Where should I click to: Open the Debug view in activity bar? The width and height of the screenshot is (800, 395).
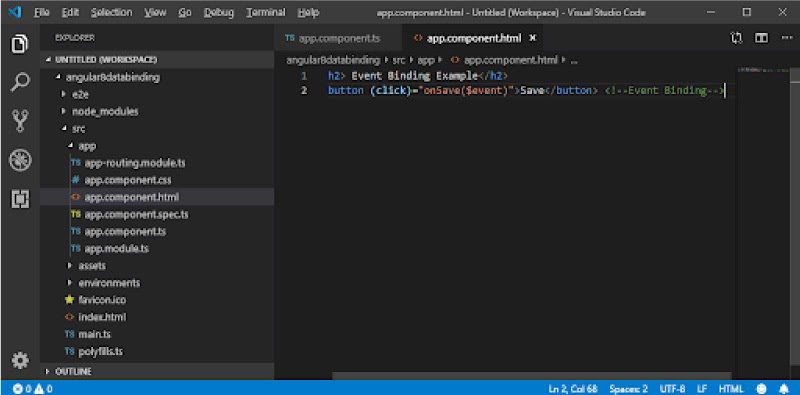click(x=20, y=161)
